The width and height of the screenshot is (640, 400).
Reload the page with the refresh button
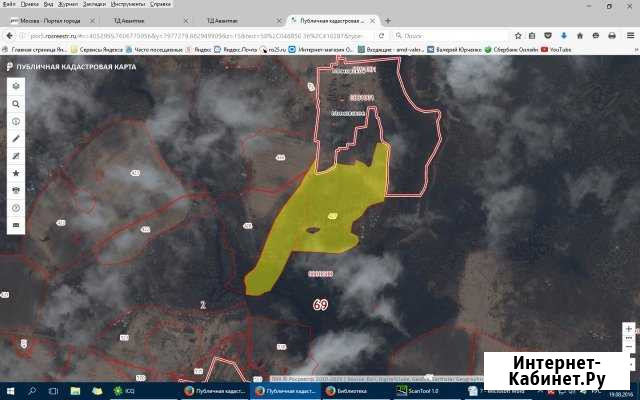pyautogui.click(x=381, y=36)
